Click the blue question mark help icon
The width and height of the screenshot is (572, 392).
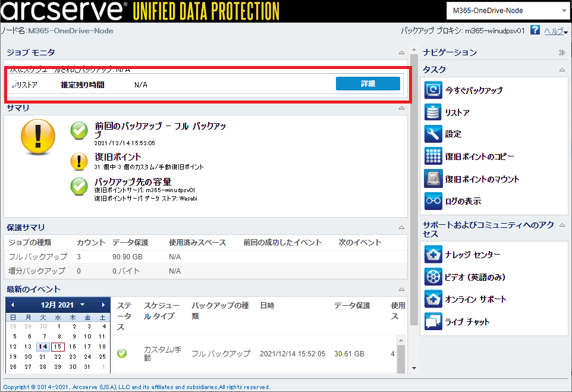pos(535,30)
